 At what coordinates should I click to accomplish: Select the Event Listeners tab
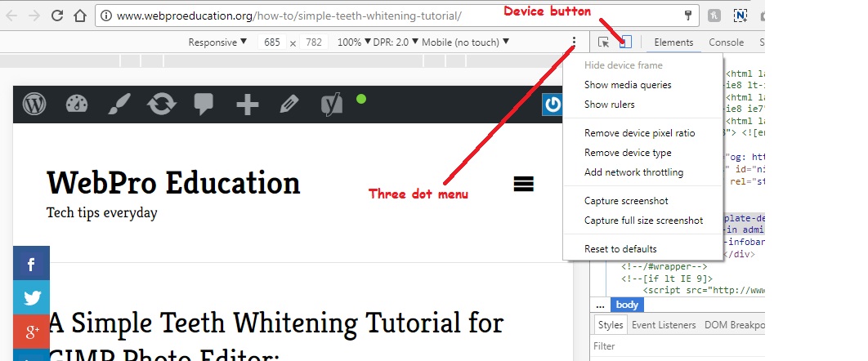[x=664, y=325]
